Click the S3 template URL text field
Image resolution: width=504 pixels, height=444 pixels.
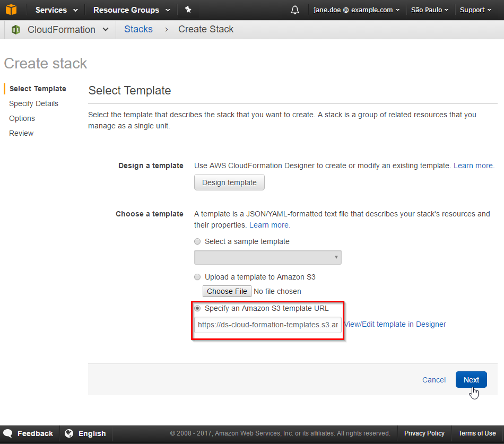267,325
